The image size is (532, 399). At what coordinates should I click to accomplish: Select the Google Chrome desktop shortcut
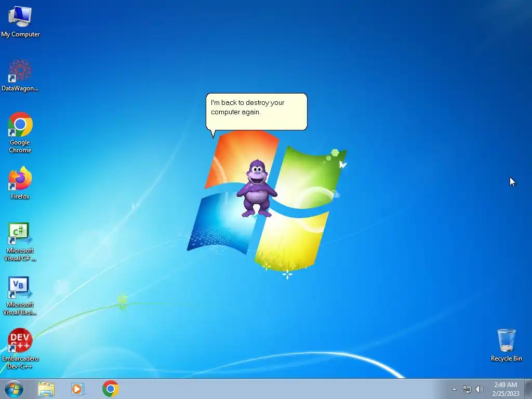(20, 132)
